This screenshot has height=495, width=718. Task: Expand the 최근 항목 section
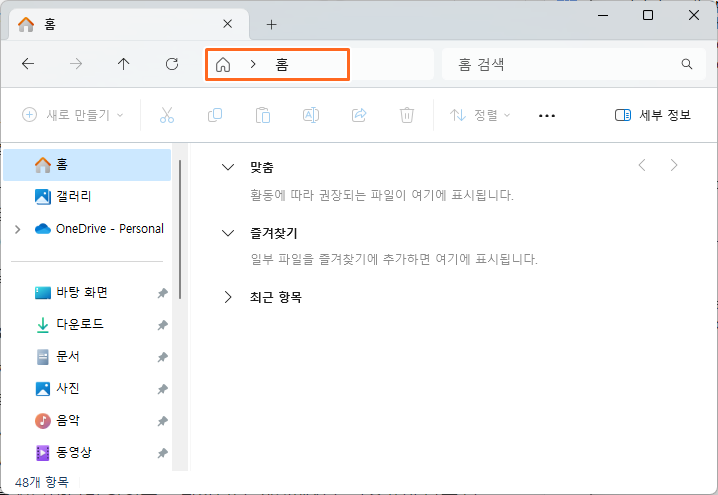point(228,297)
